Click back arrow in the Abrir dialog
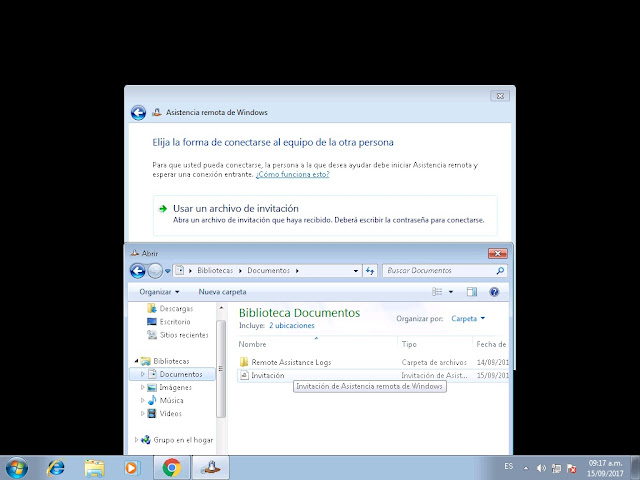Image resolution: width=640 pixels, height=480 pixels. (x=138, y=271)
